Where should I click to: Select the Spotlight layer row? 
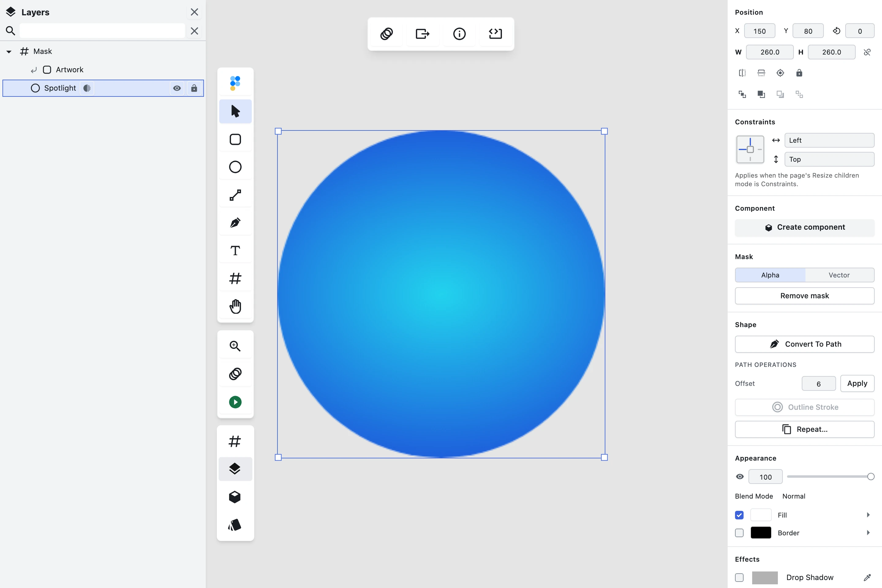(103, 88)
